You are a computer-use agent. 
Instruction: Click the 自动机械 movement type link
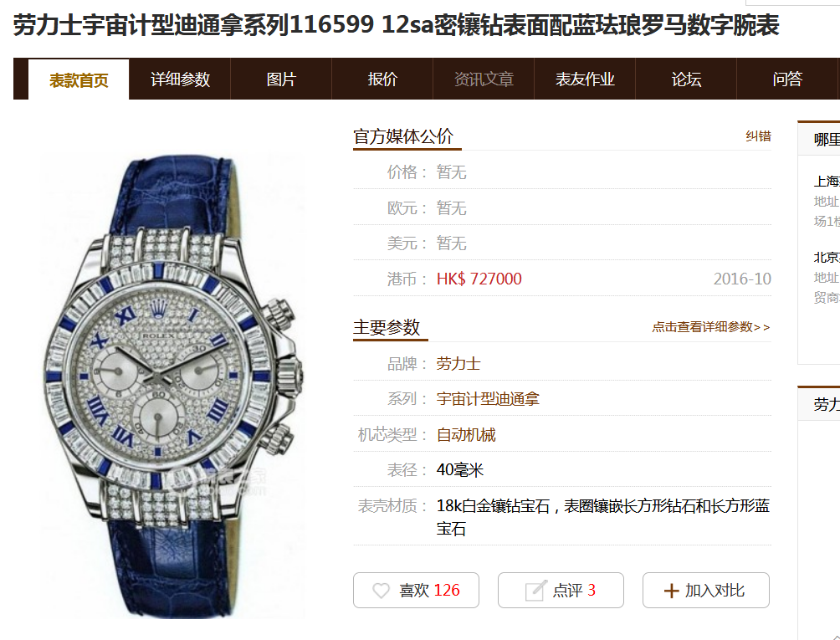coord(465,435)
